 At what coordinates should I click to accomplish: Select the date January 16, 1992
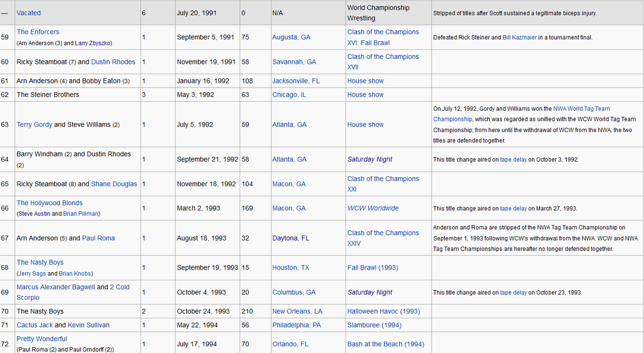click(203, 81)
